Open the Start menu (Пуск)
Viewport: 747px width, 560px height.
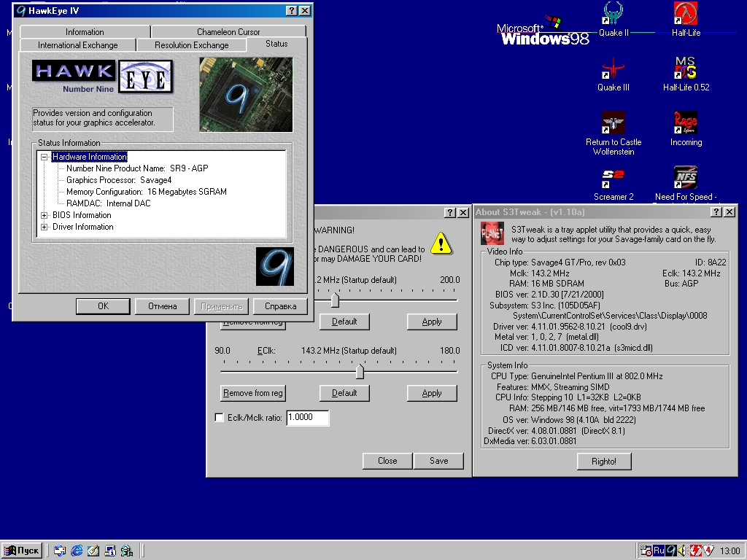pos(22,551)
